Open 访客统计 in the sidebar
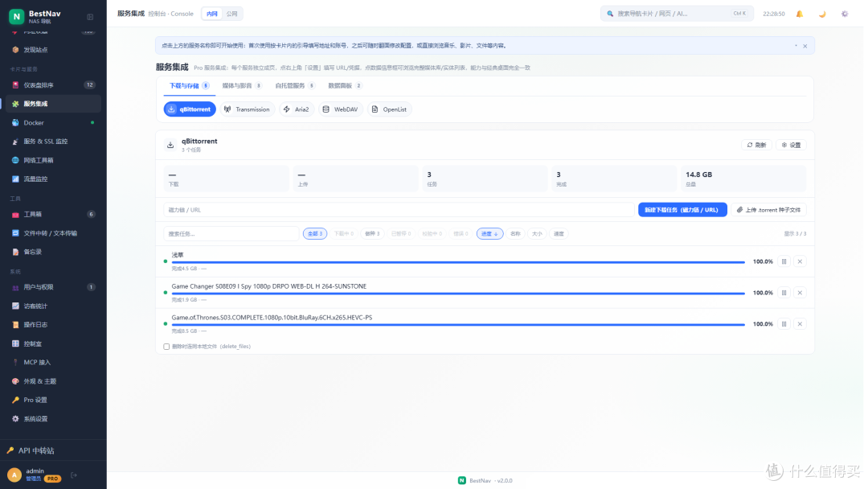 click(53, 306)
